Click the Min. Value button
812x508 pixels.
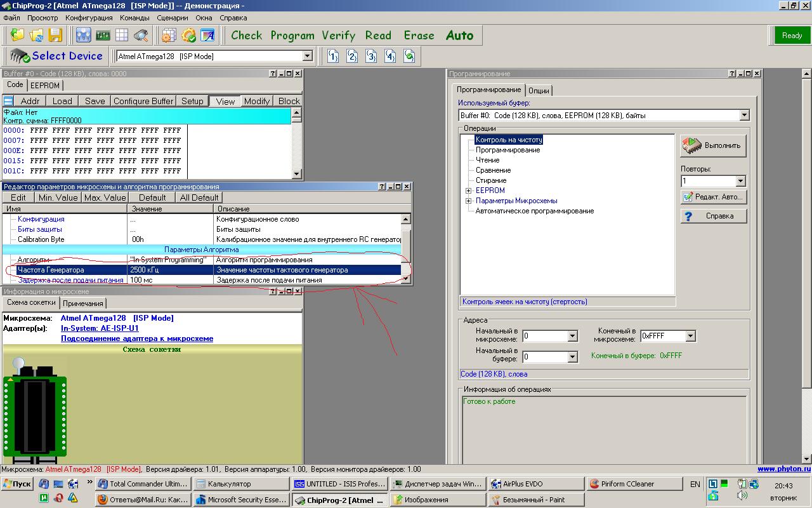pyautogui.click(x=58, y=197)
